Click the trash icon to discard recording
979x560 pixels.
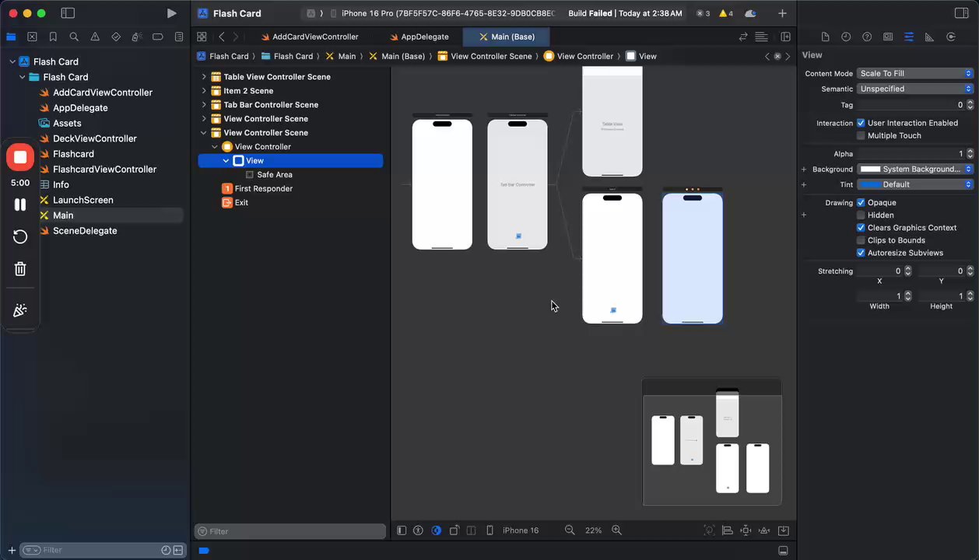(20, 269)
